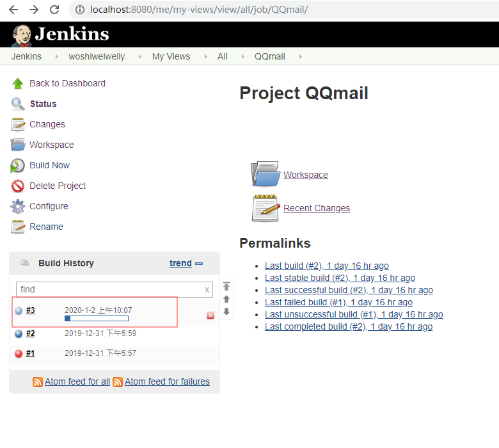Expand dropdown arrow after My Views breadcrumb
The image size is (499, 448).
tap(205, 57)
